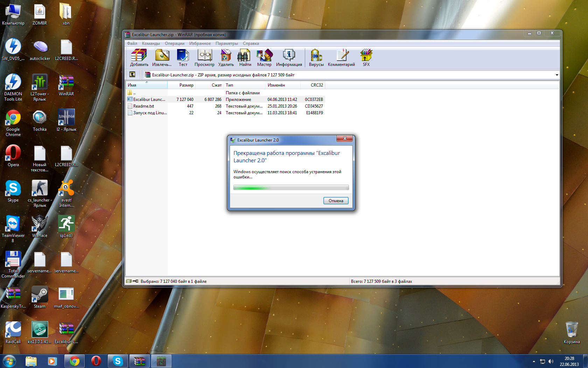This screenshot has width=588, height=368.
Task: Select the Запуск под Linu... file
Action: pos(225,113)
